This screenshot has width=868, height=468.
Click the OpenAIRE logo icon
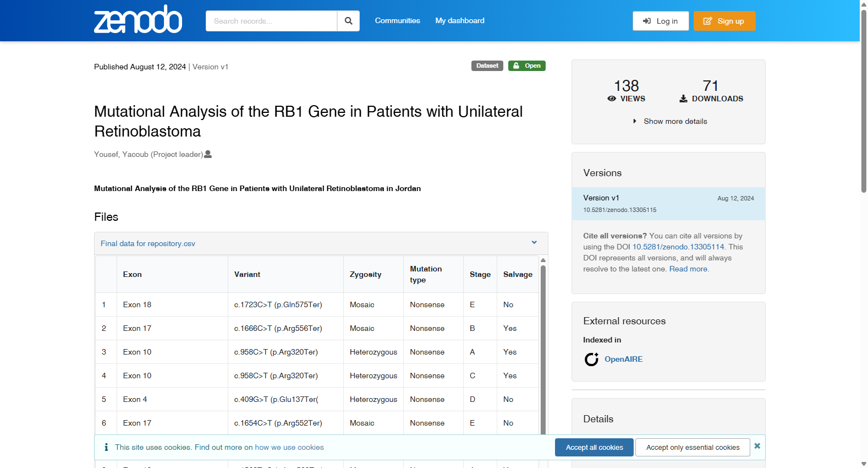[x=591, y=359]
